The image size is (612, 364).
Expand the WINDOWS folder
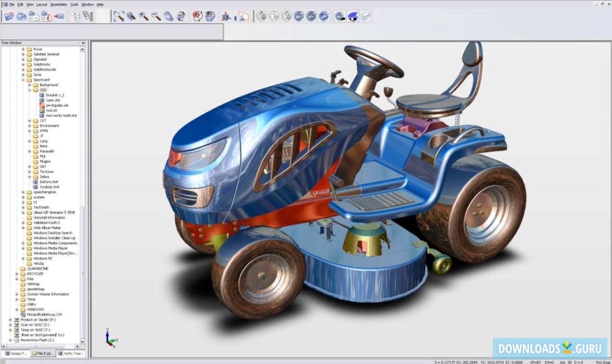17,309
